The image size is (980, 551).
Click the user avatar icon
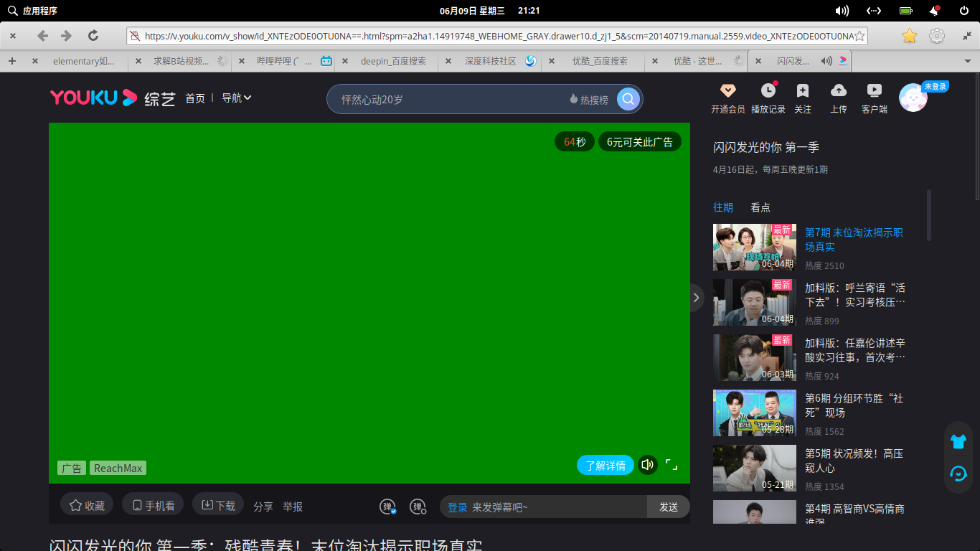coord(913,98)
